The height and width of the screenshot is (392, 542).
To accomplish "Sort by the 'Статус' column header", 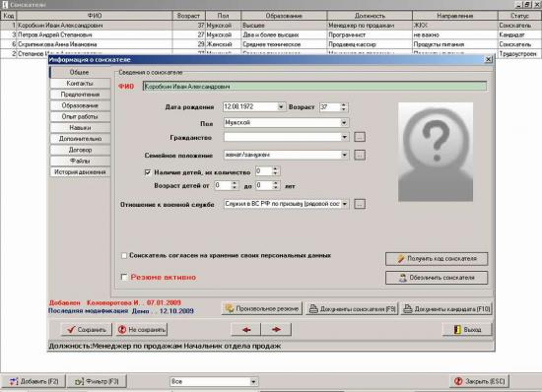I will coord(519,16).
